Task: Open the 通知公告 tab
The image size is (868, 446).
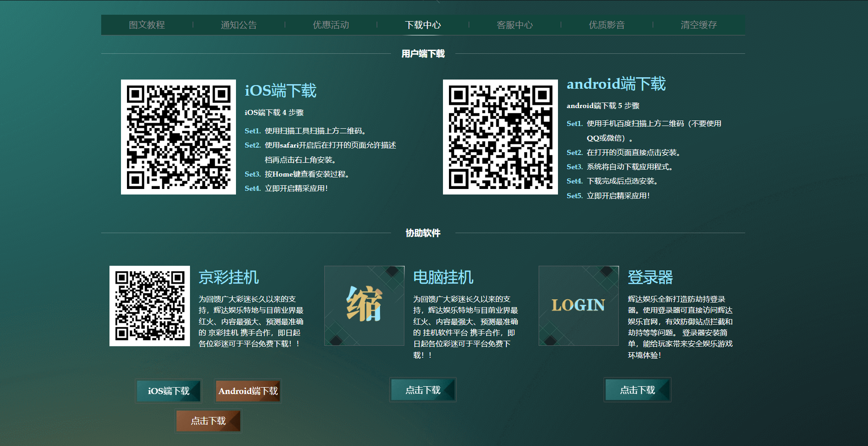Action: click(239, 25)
